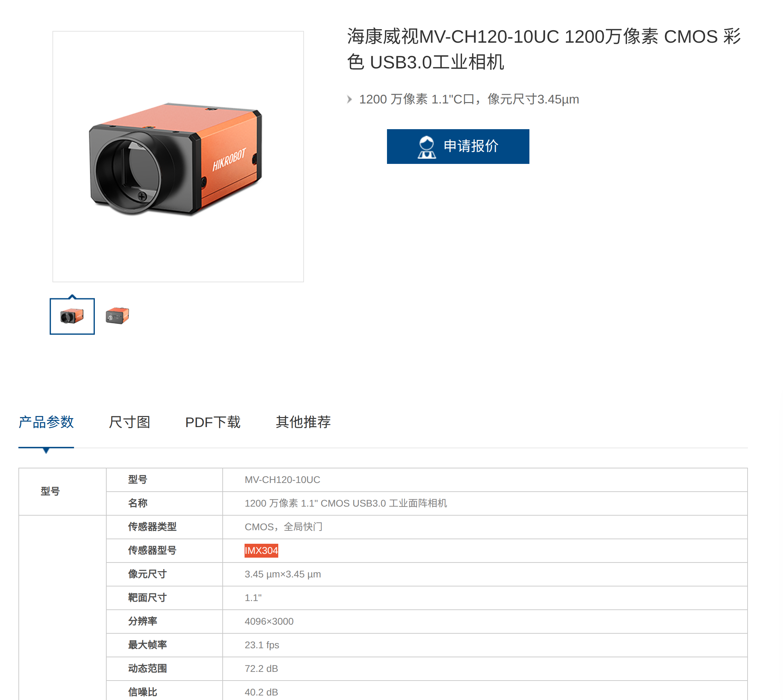Viewport: 783px width, 700px height.
Task: Click the 1200 万像素 1.1"C口 description line
Action: click(469, 99)
